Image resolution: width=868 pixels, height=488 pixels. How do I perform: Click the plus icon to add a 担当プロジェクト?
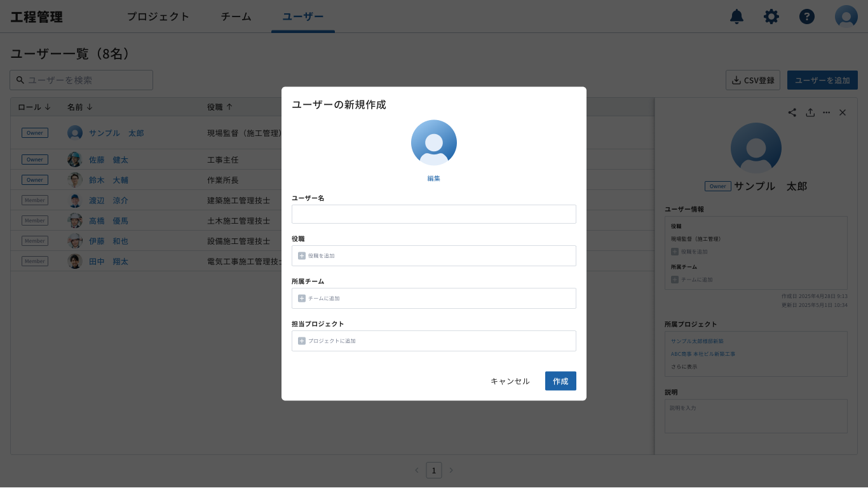click(302, 341)
